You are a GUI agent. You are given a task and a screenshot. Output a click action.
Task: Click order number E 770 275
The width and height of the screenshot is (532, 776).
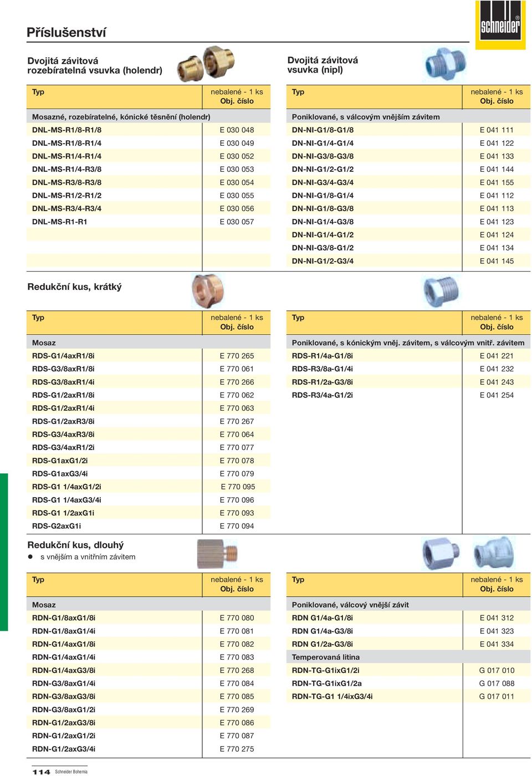click(237, 749)
